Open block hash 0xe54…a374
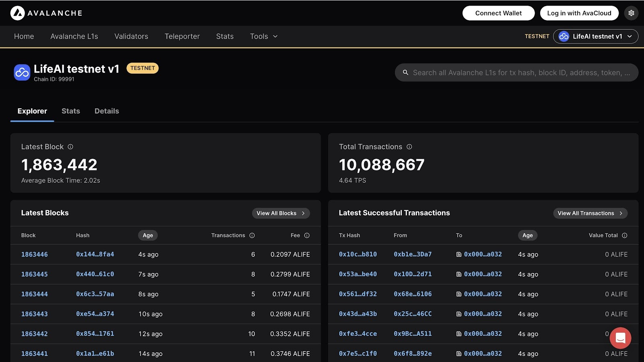This screenshot has width=644, height=362. click(x=95, y=314)
